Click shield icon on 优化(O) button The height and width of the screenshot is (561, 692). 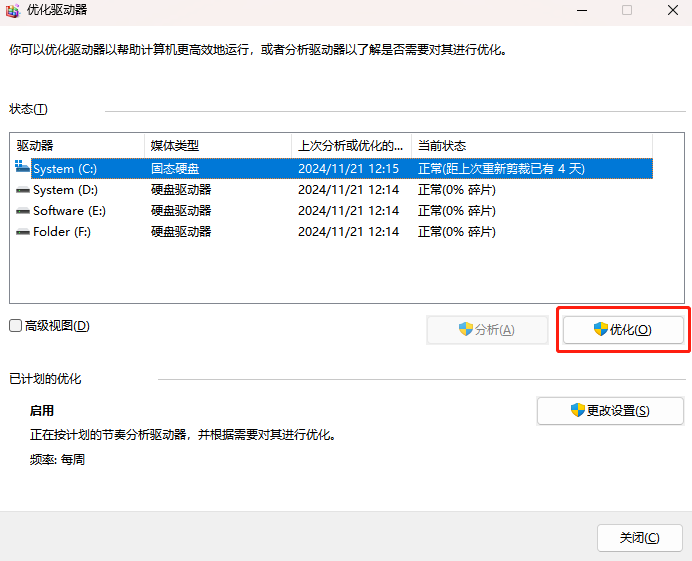click(x=601, y=329)
